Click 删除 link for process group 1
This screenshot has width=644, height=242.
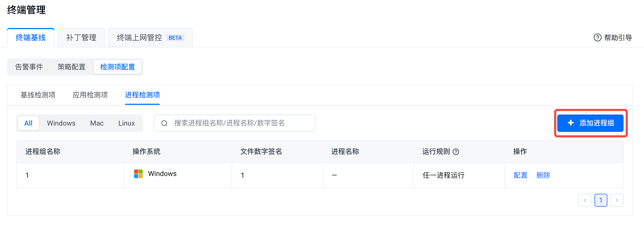point(543,175)
